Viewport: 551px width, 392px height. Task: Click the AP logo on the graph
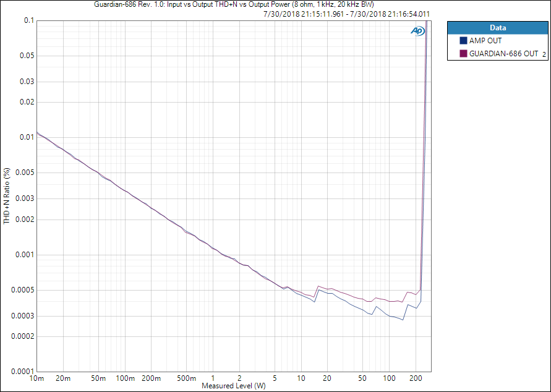(417, 32)
